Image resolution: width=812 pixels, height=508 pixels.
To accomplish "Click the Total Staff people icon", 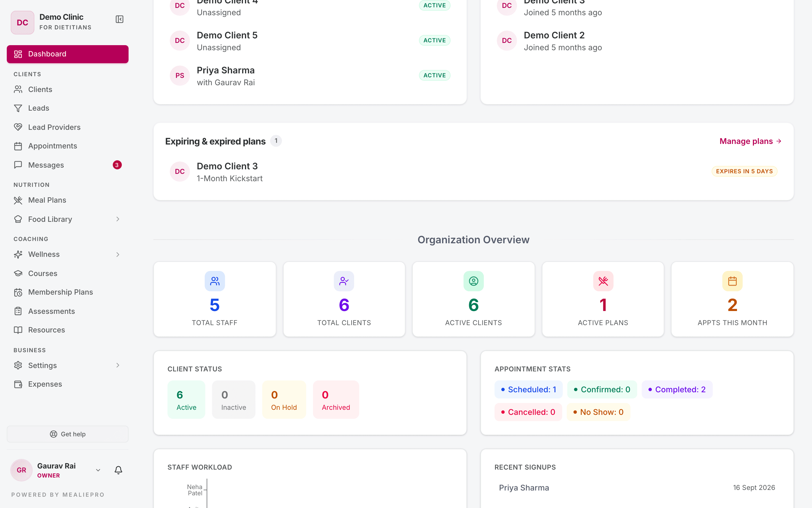I will (x=215, y=281).
